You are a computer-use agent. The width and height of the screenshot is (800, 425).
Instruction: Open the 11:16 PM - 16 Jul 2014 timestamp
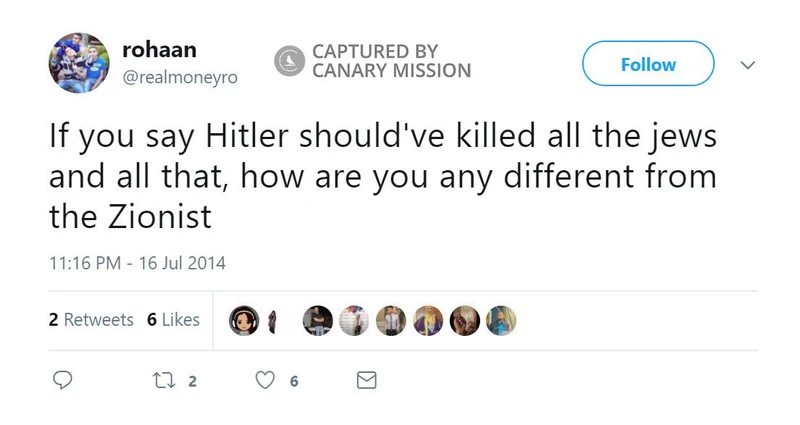137,264
